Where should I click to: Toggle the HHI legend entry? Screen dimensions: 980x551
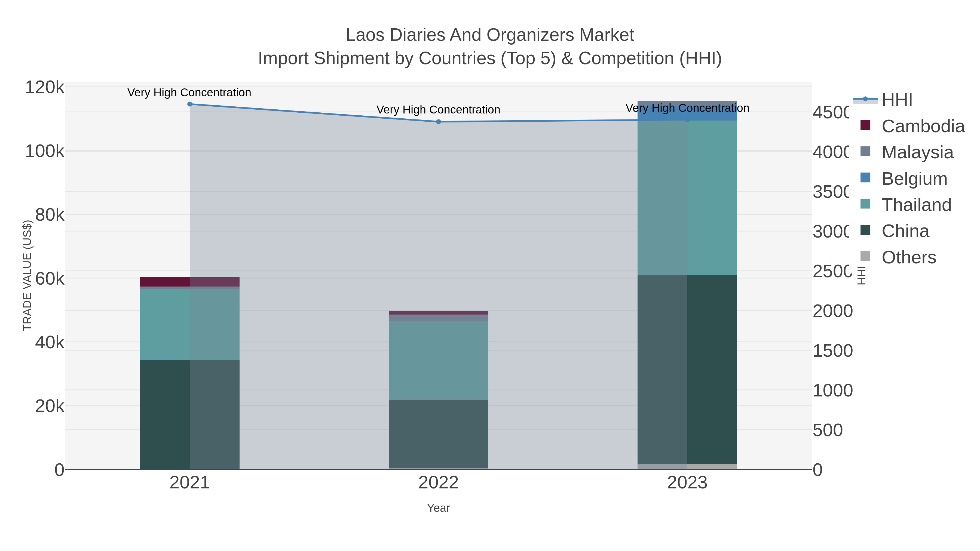(x=883, y=100)
